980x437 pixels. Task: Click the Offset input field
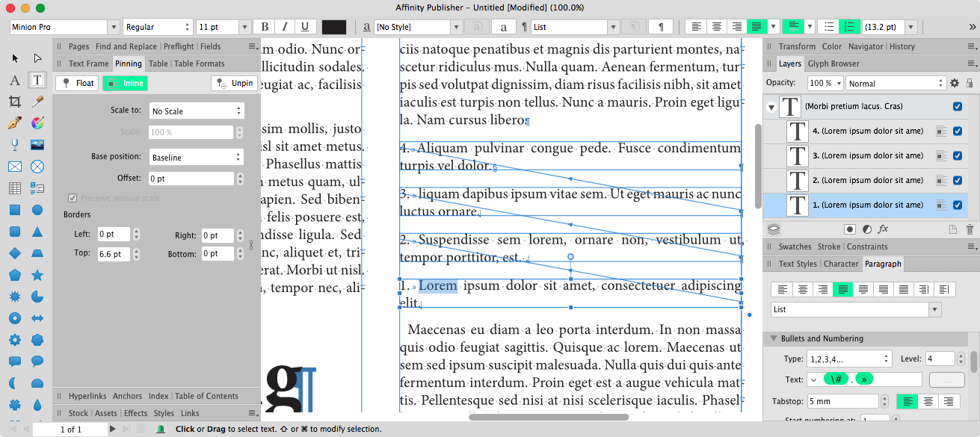click(x=191, y=179)
